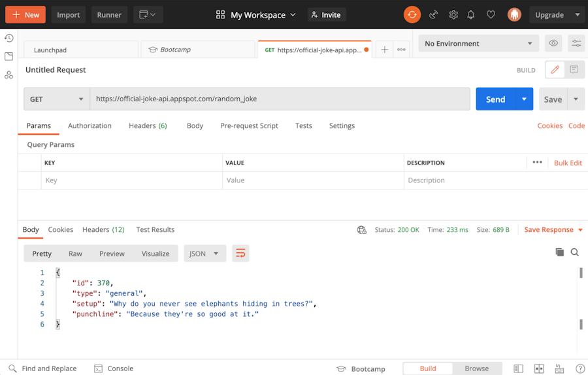Search within the response body
588x375 pixels.
[574, 252]
